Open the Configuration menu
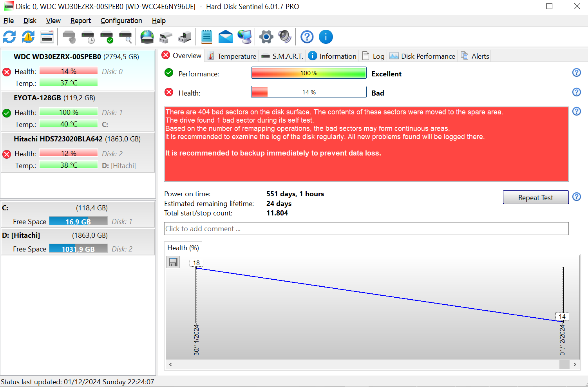The image size is (588, 387). [x=121, y=21]
